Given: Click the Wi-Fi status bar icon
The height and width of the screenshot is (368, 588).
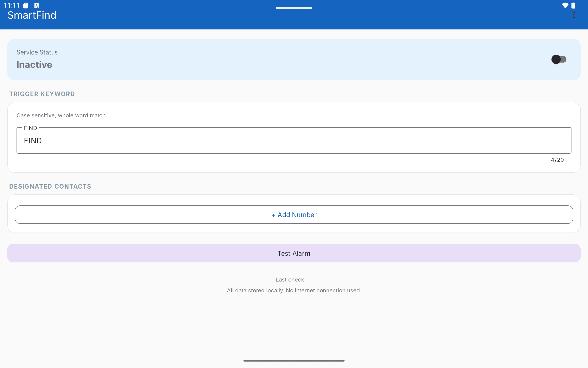Looking at the screenshot, I should coord(565,5).
